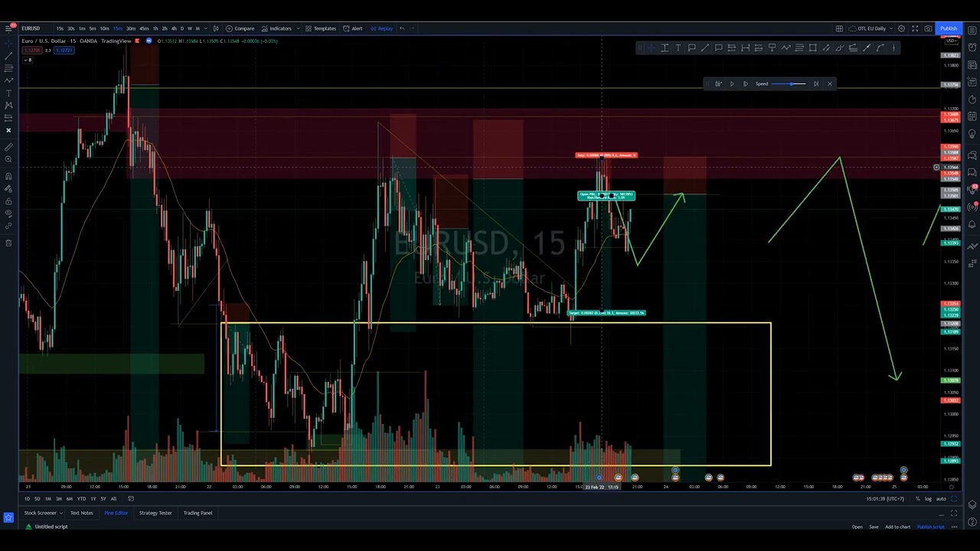This screenshot has height=551, width=980.
Task: Click Publish script link
Action: [930, 527]
